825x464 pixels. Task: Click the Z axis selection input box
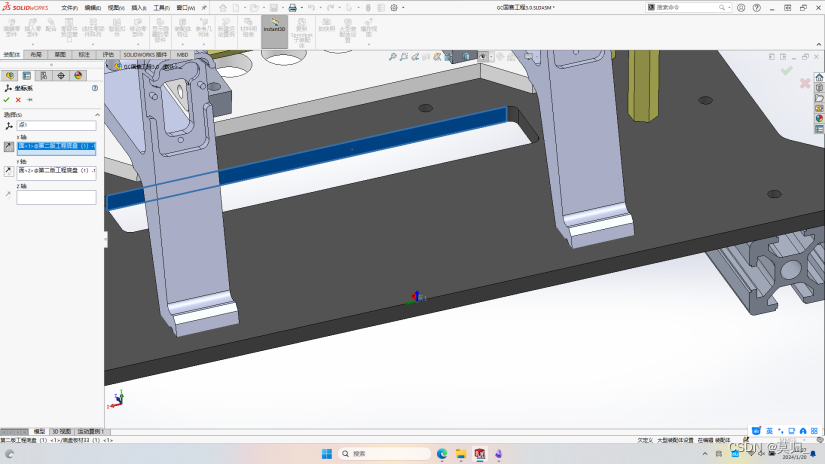pyautogui.click(x=56, y=197)
